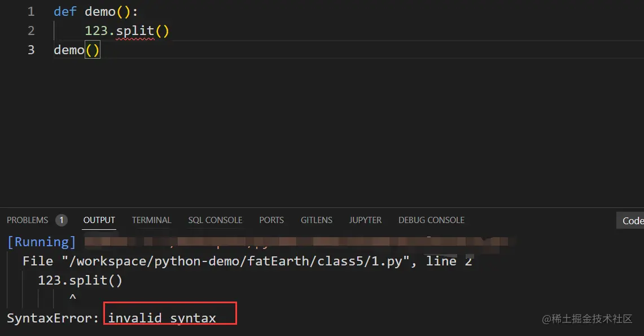
Task: Click the number 123 in editor line 2
Action: coord(96,31)
